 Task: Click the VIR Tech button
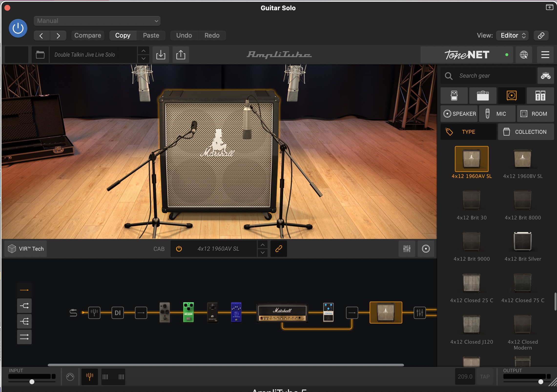click(26, 249)
